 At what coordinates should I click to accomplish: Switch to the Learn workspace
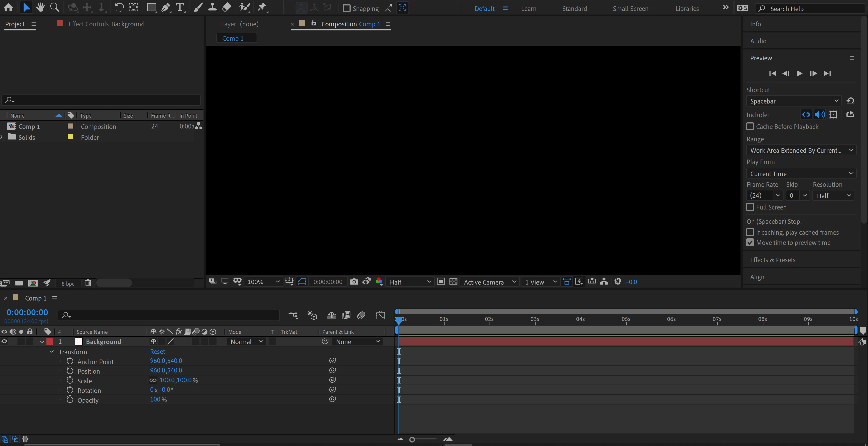[x=528, y=8]
